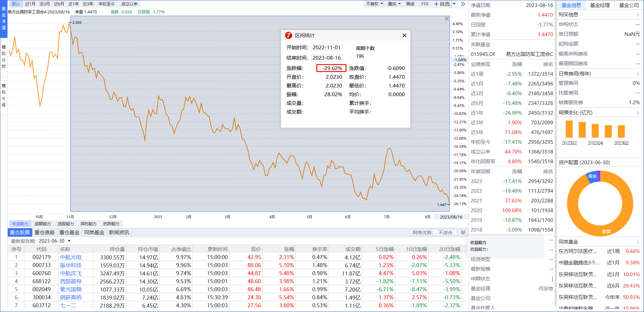644x312 pixels.
Task: Close the shaded chart selection region
Action: click(446, 19)
